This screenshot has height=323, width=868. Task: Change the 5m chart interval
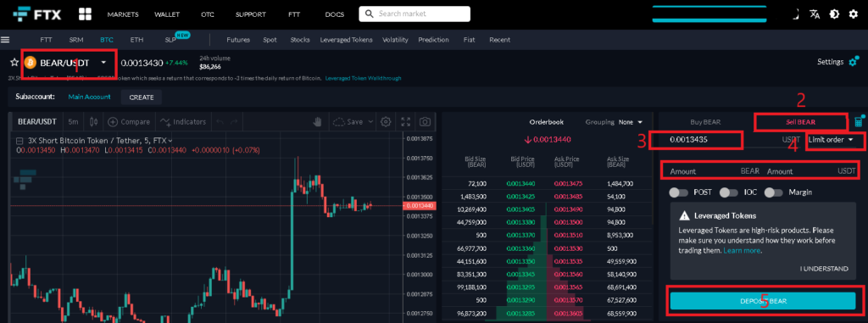(x=73, y=122)
